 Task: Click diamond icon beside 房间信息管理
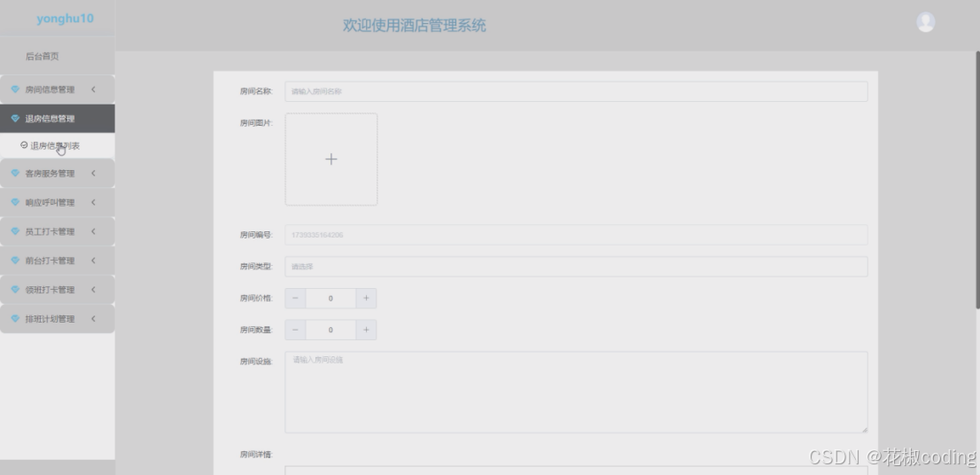coord(15,90)
